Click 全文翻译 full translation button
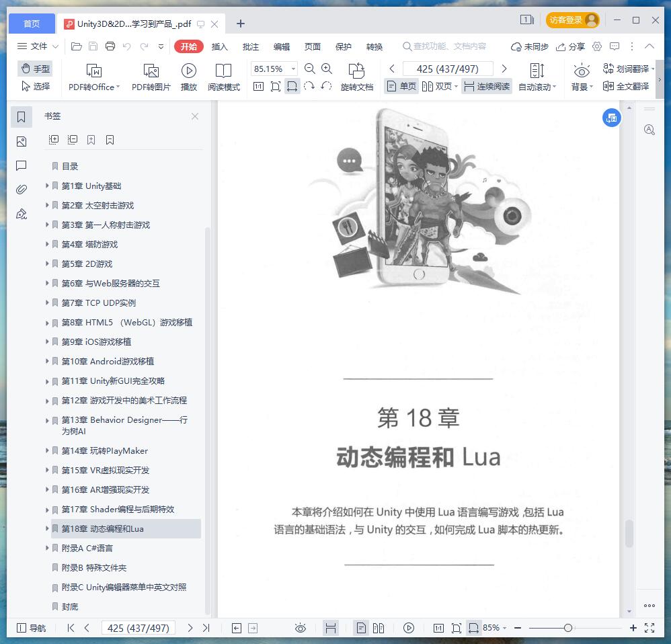 [x=626, y=87]
